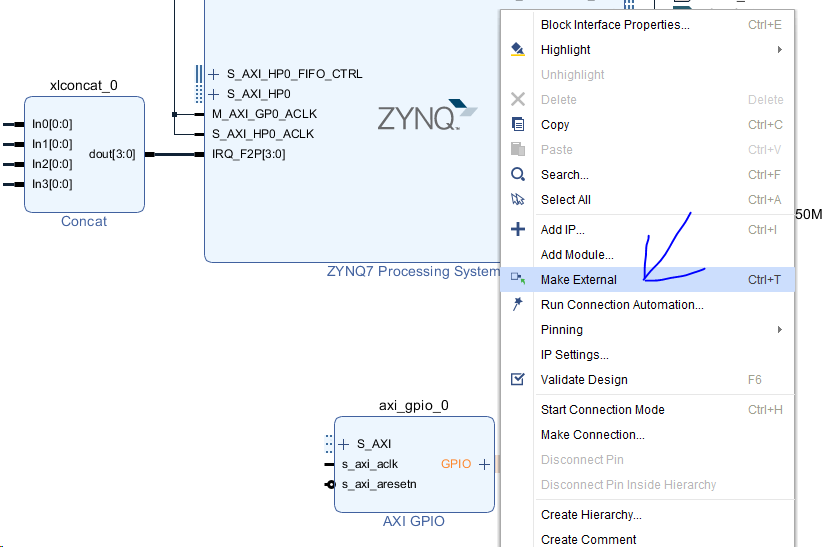Click the Copy icon in context menu
826x547 pixels.
pyautogui.click(x=517, y=124)
